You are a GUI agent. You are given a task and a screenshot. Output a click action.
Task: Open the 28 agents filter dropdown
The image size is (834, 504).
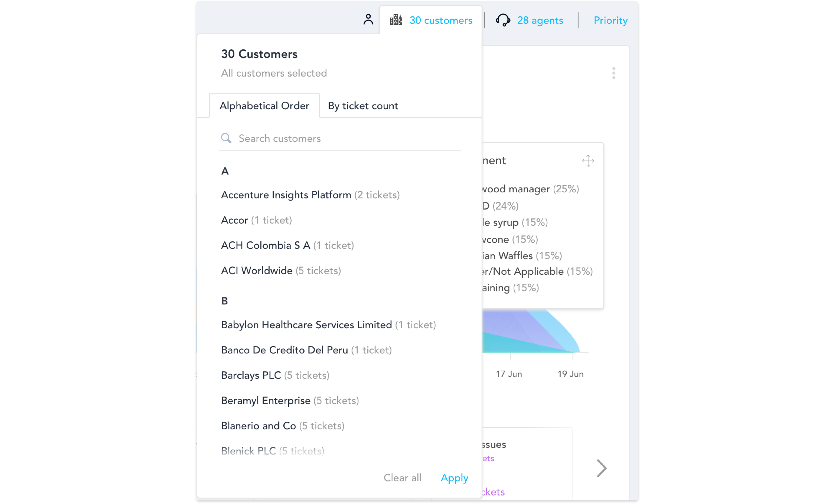539,20
